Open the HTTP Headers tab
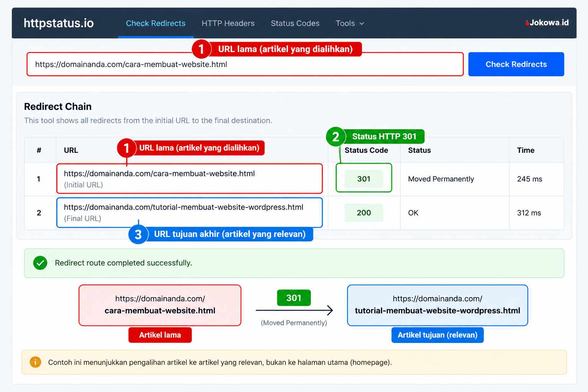 coord(228,23)
